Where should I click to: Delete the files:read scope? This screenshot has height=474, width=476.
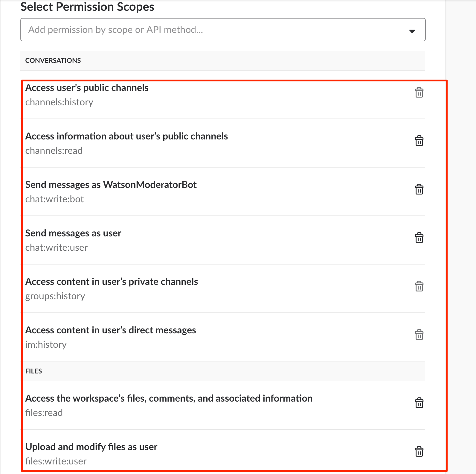point(419,403)
